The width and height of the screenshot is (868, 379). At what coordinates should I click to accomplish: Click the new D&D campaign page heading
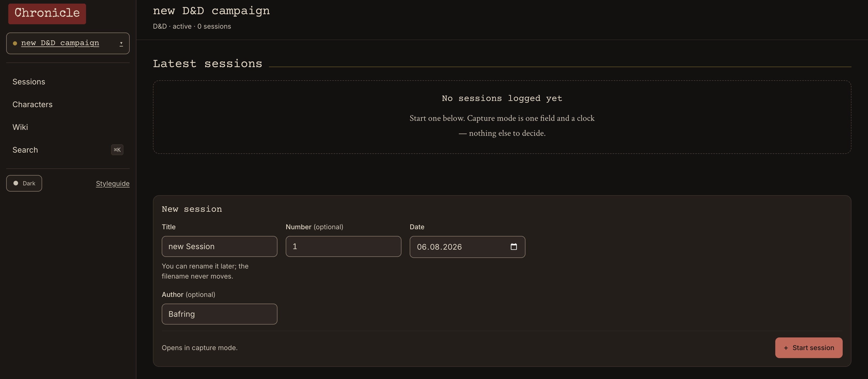(211, 11)
